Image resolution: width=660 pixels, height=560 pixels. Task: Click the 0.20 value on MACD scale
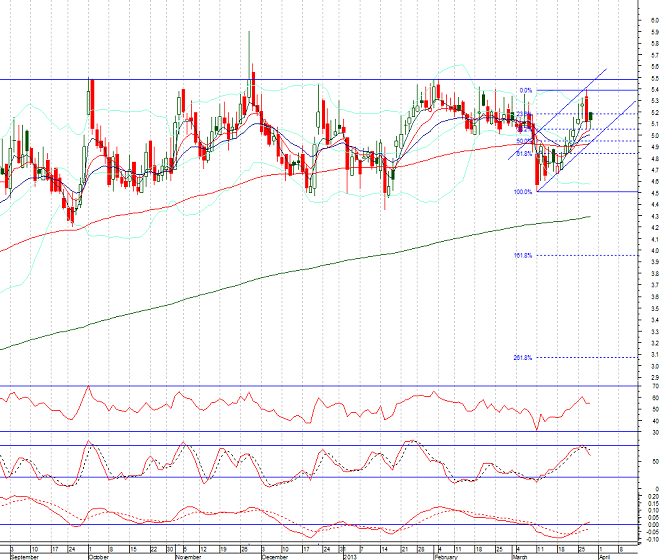[x=650, y=494]
